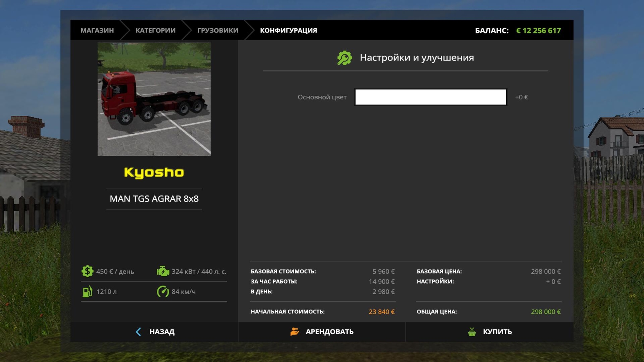Pick the white Основной цвет swatch

430,97
